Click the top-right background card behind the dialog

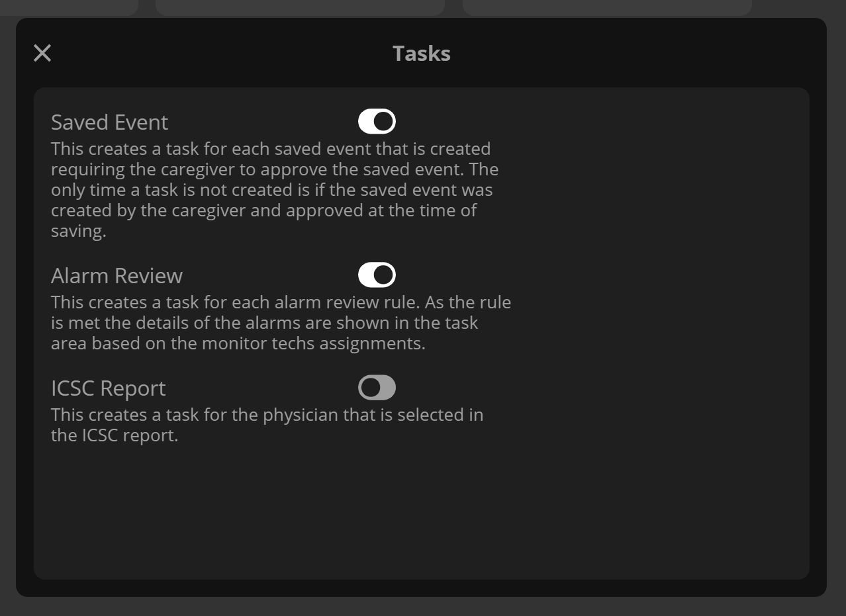pyautogui.click(x=607, y=7)
